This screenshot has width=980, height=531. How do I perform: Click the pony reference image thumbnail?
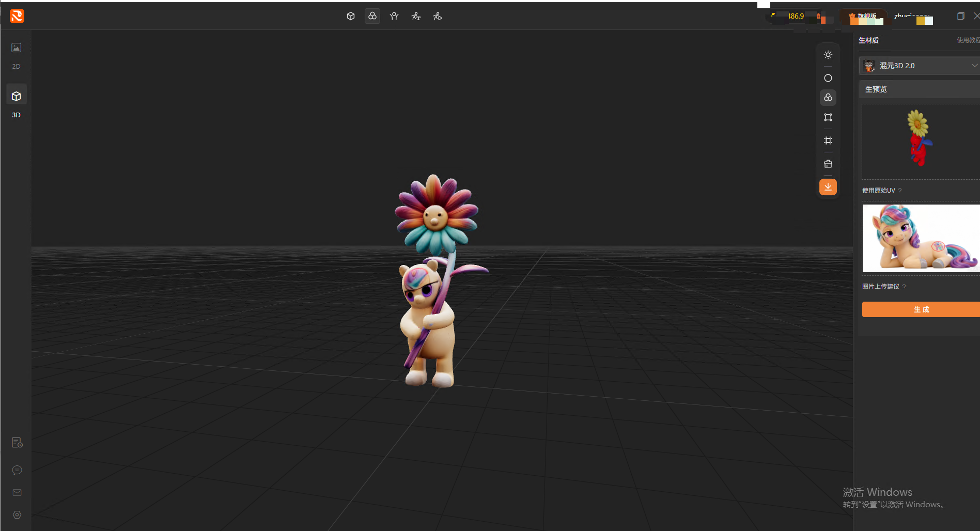point(921,238)
